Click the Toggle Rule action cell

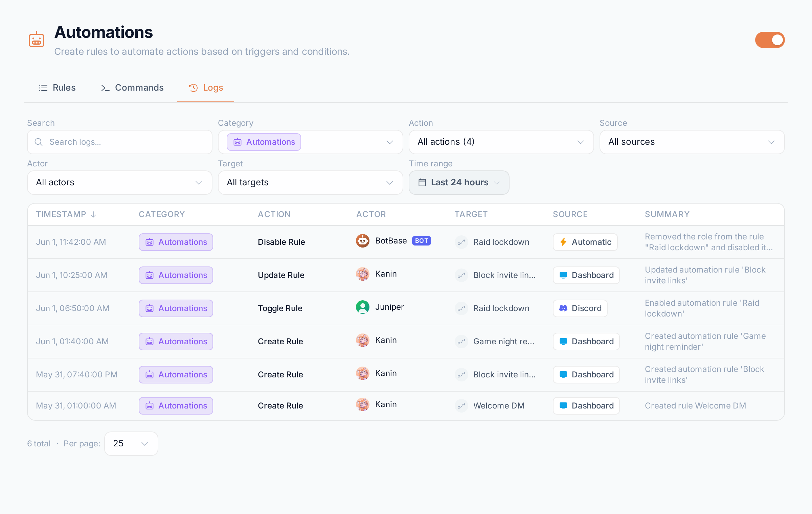[x=280, y=308]
